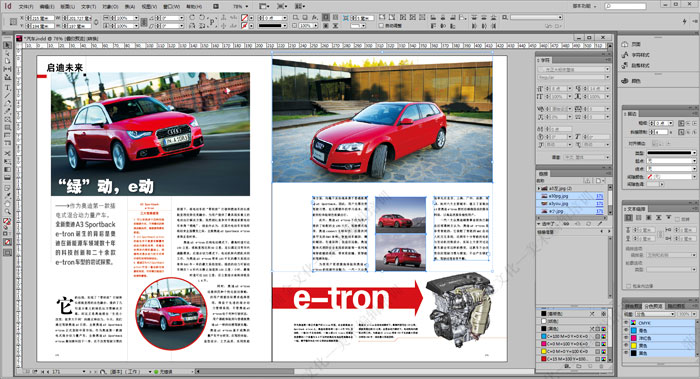Open 视图(V) menu
This screenshot has height=379, width=700.
click(x=149, y=6)
